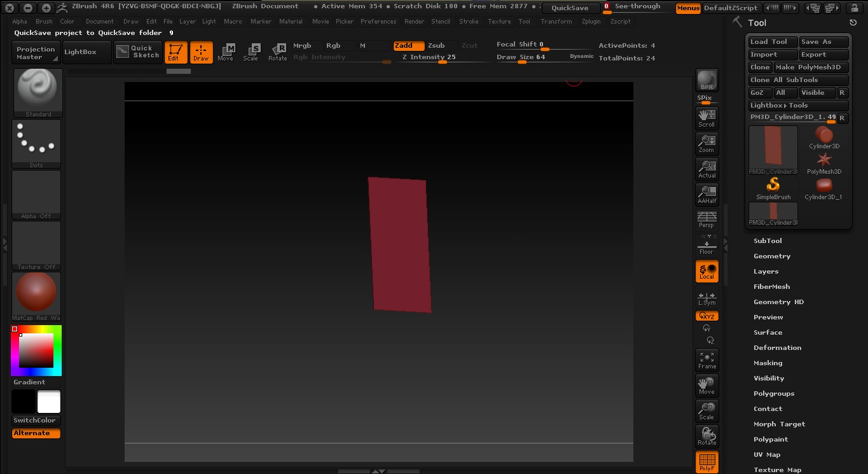Screen dimensions: 868x474
Task: Open the Stroke menu
Action: [469, 21]
